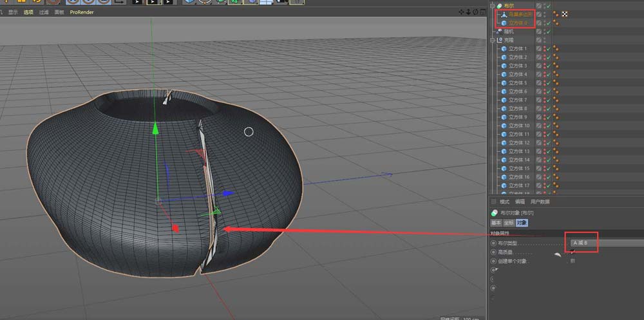Click the red X-axis arrow handle
This screenshot has height=320, width=644.
(x=175, y=229)
